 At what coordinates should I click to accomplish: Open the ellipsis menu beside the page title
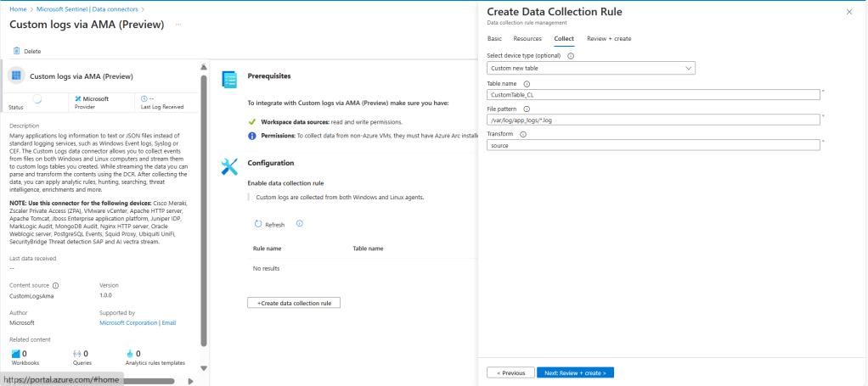tap(178, 25)
